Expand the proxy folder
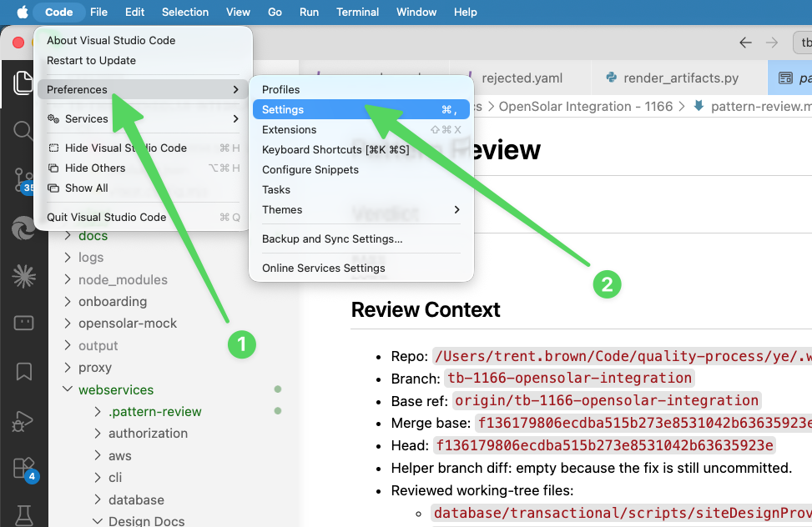Screen dimensions: 812x527 click(68, 367)
